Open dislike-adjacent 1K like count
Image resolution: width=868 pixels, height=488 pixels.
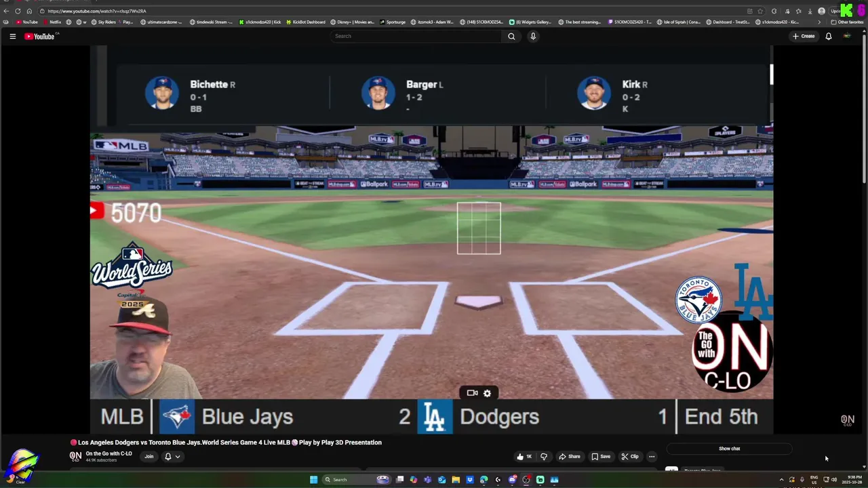pyautogui.click(x=529, y=456)
